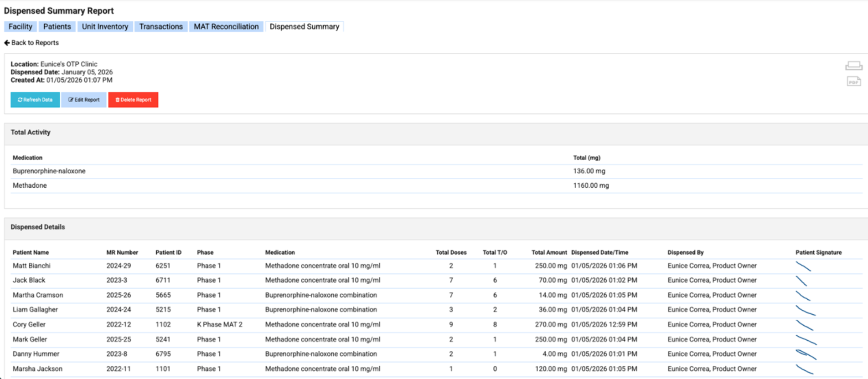Click Cory Geller's patient signature
Viewport: 868px width, 379px height.
804,325
